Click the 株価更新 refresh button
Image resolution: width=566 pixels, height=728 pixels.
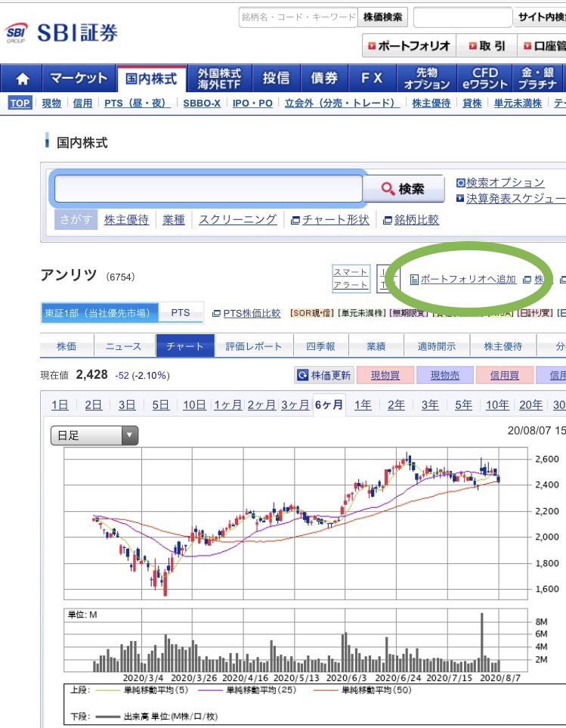324,375
